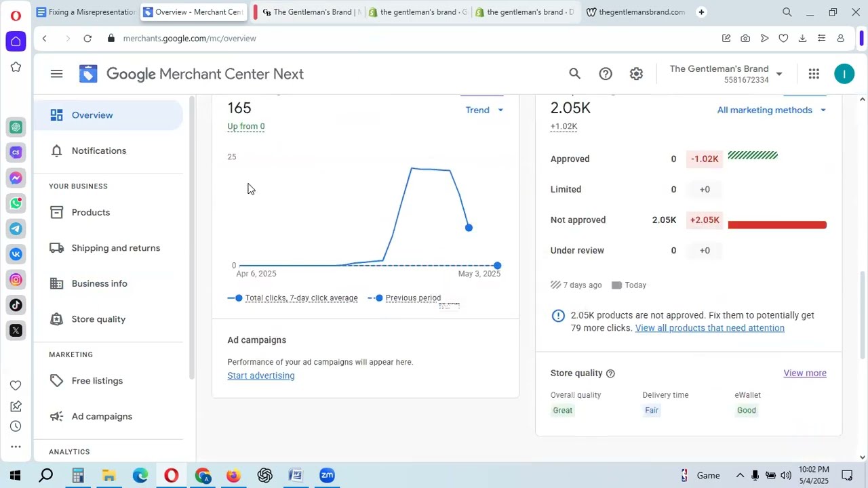Open X (Twitter) in Opera sidebar
The width and height of the screenshot is (868, 488).
pyautogui.click(x=16, y=331)
